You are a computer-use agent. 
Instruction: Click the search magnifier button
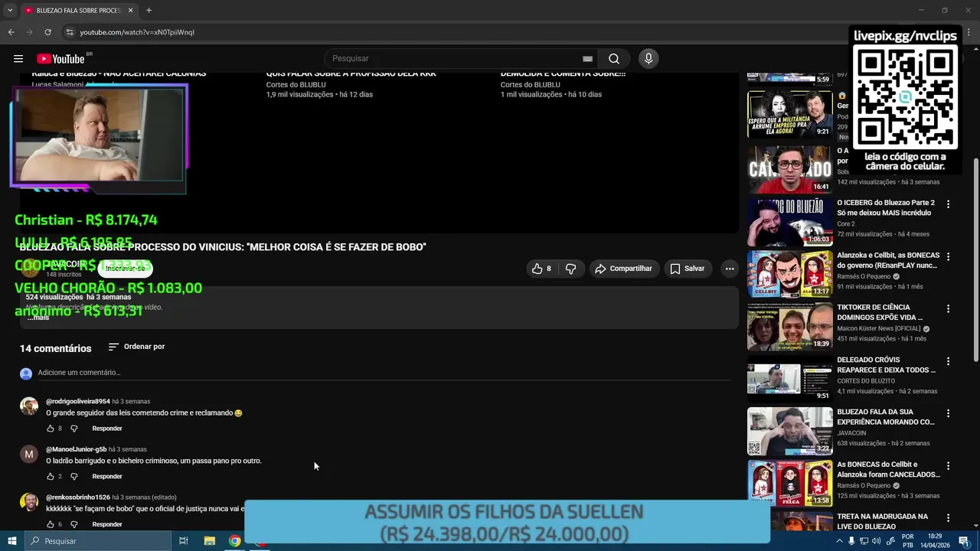[x=614, y=59]
